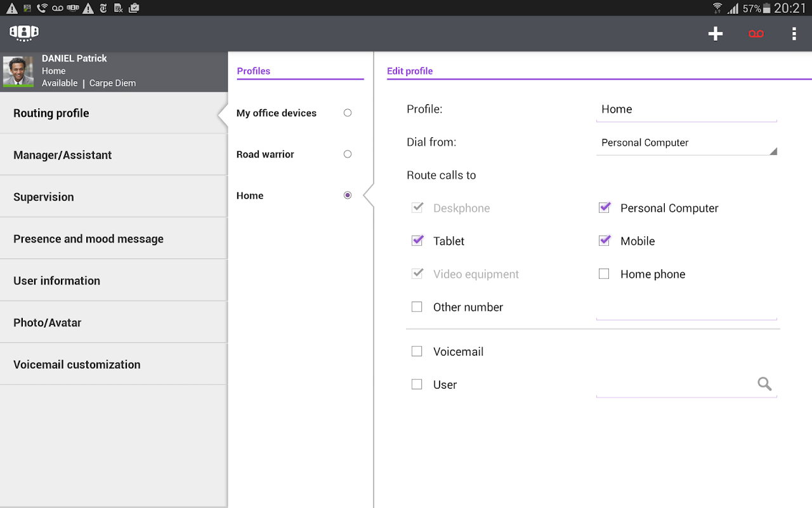Choose the Road warrior radio button
812x508 pixels.
point(347,154)
